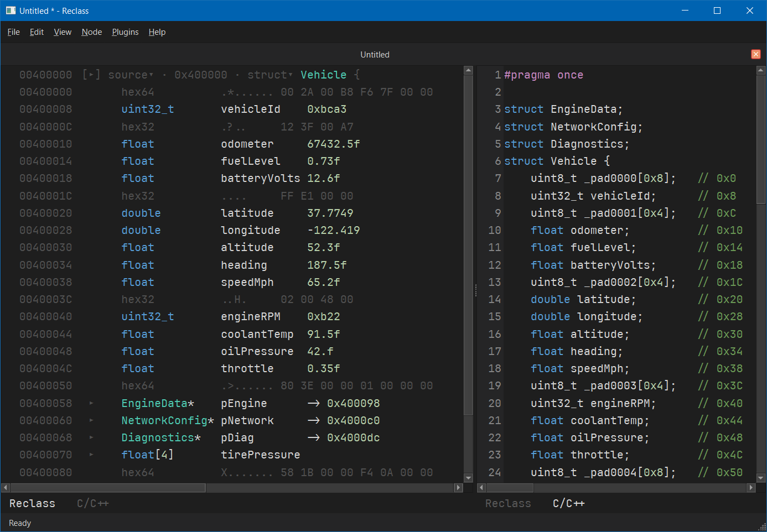
Task: Click the #pragma once code line
Action: pyautogui.click(x=543, y=75)
